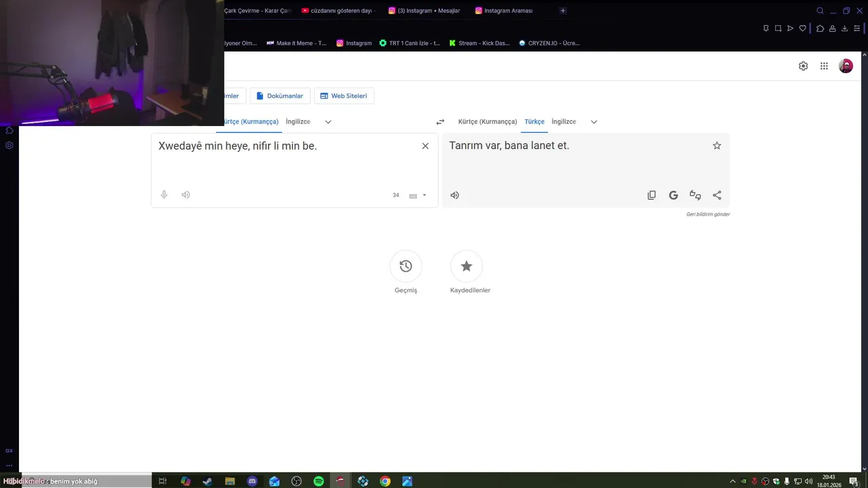
Task: Take a browser snapshot
Action: pos(778,28)
